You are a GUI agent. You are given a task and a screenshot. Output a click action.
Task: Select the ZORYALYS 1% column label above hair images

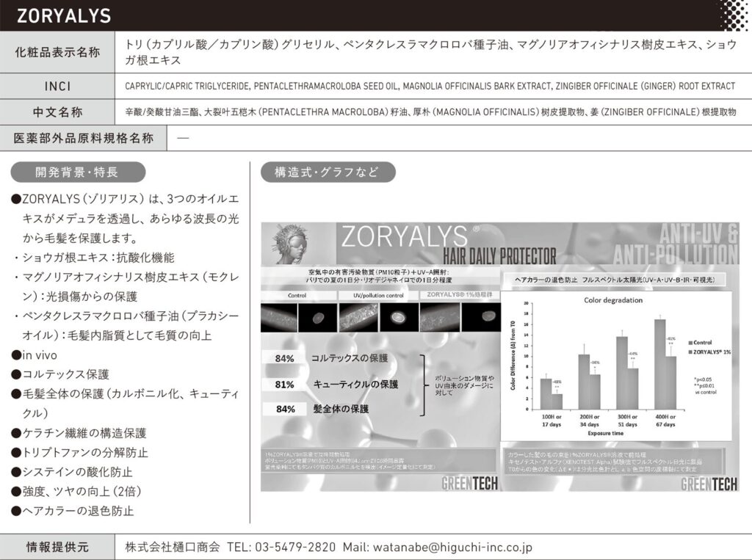coord(460,294)
